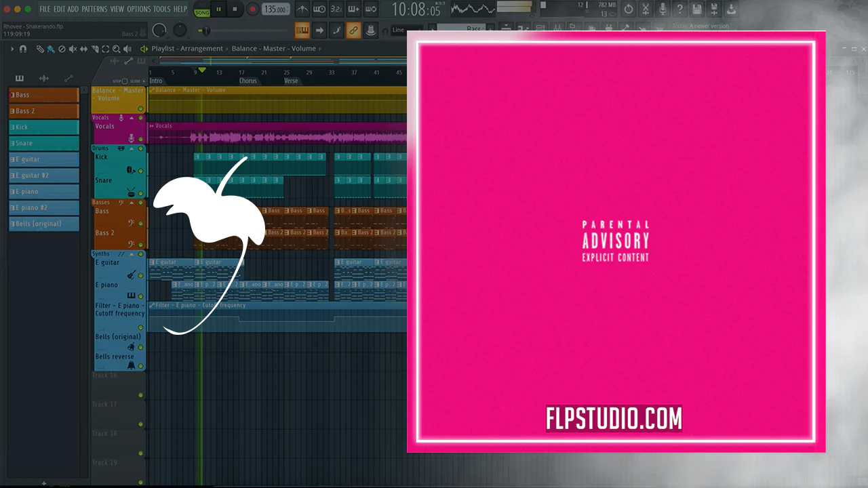Viewport: 868px width, 488px height.
Task: Select the E guitar #2 pattern
Action: tap(44, 176)
